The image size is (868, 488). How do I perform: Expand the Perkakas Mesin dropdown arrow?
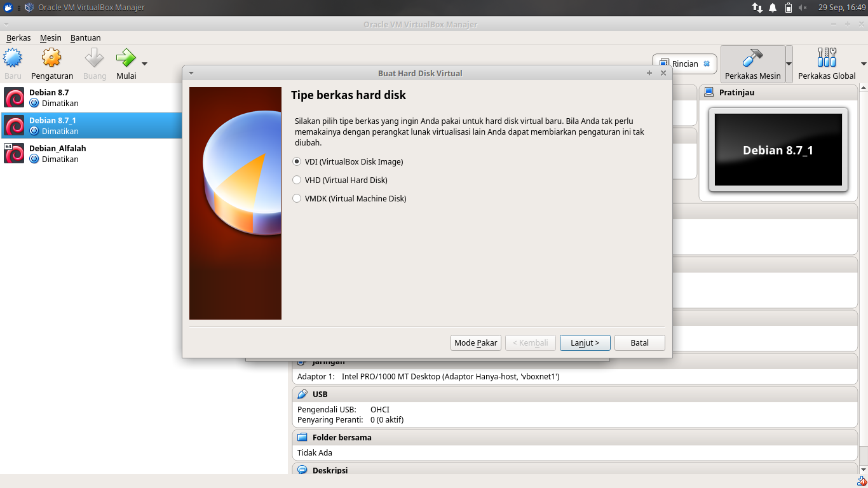tap(789, 64)
